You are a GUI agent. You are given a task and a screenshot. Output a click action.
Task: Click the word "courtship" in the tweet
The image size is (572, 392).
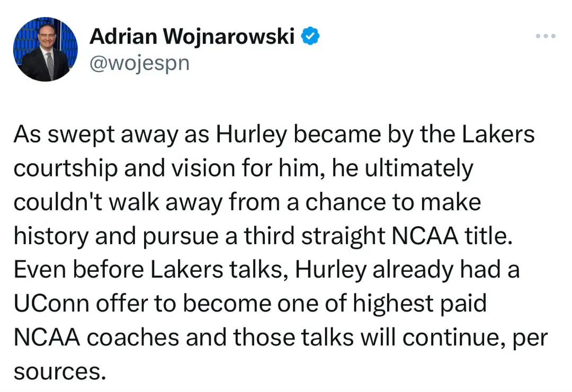(x=66, y=169)
